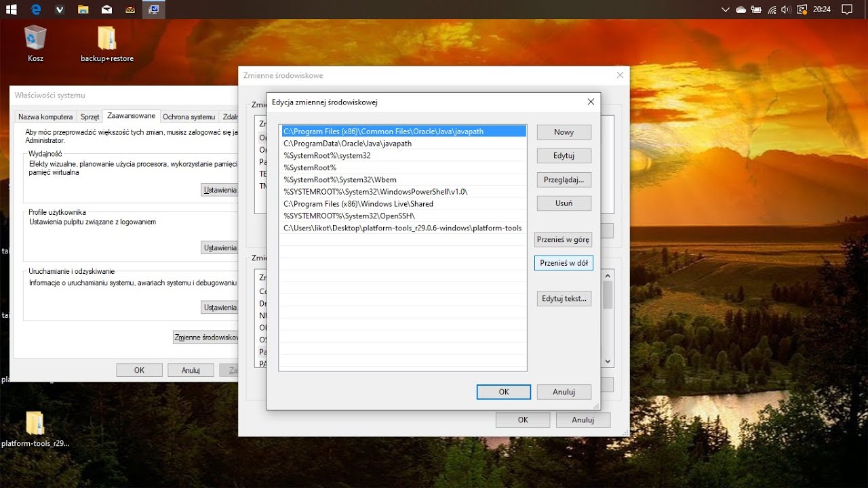The image size is (868, 488).
Task: Launch Microsoft Edge from the taskbar
Action: tap(35, 9)
